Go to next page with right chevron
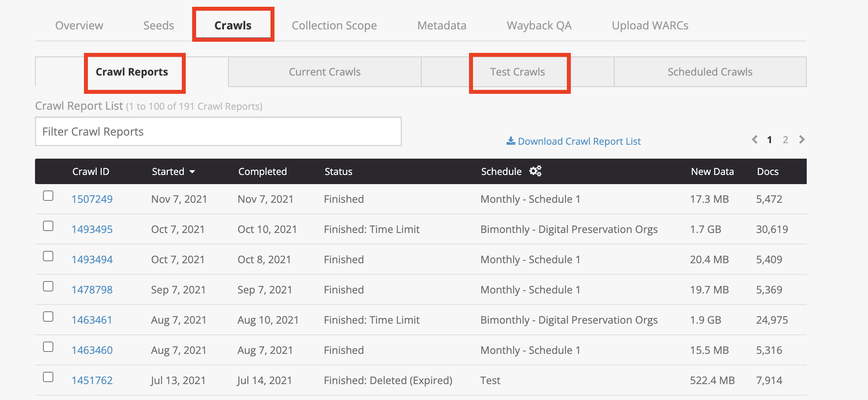The height and width of the screenshot is (400, 868). [802, 140]
